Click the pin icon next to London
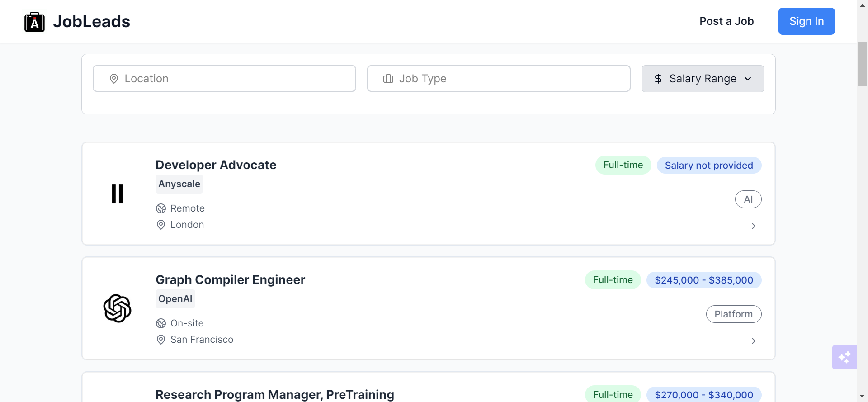 tap(161, 225)
